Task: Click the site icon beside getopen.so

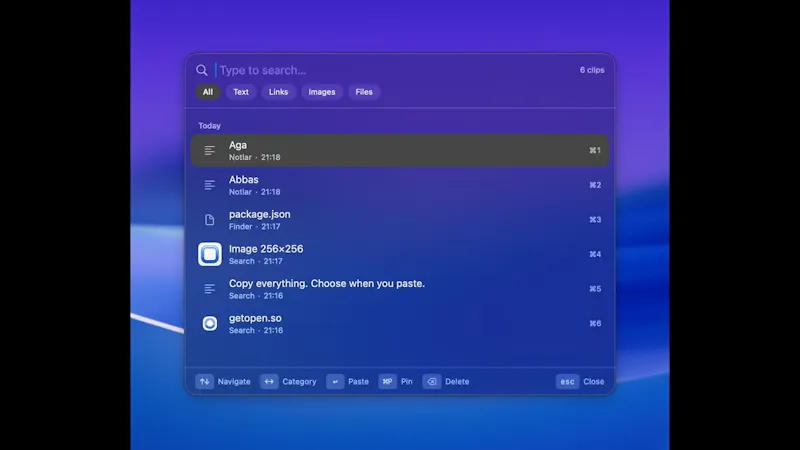Action: click(x=210, y=323)
